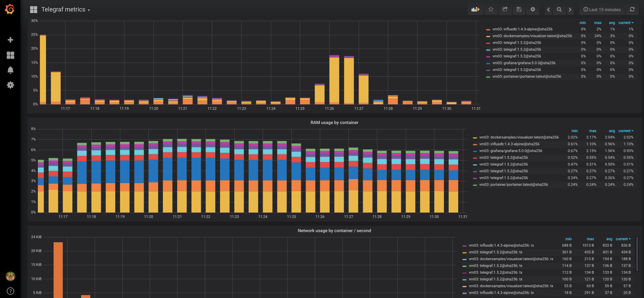Viewport: 644px width, 298px height.
Task: Sort the RAM legend by the max column
Action: tap(592, 131)
